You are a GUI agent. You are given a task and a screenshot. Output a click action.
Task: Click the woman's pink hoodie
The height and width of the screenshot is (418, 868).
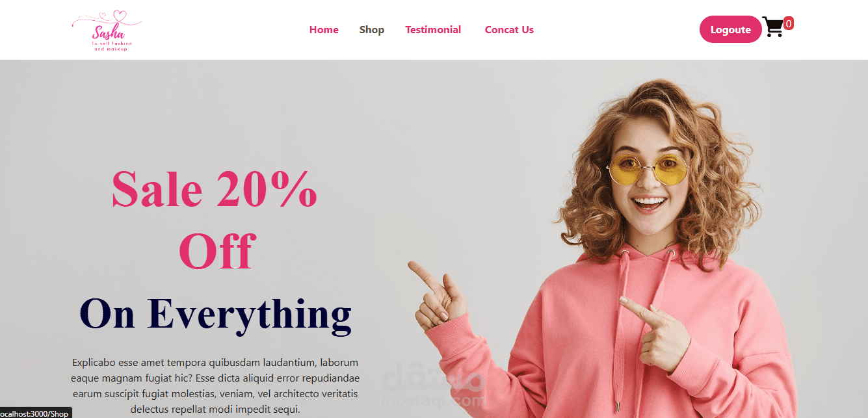(x=650, y=338)
